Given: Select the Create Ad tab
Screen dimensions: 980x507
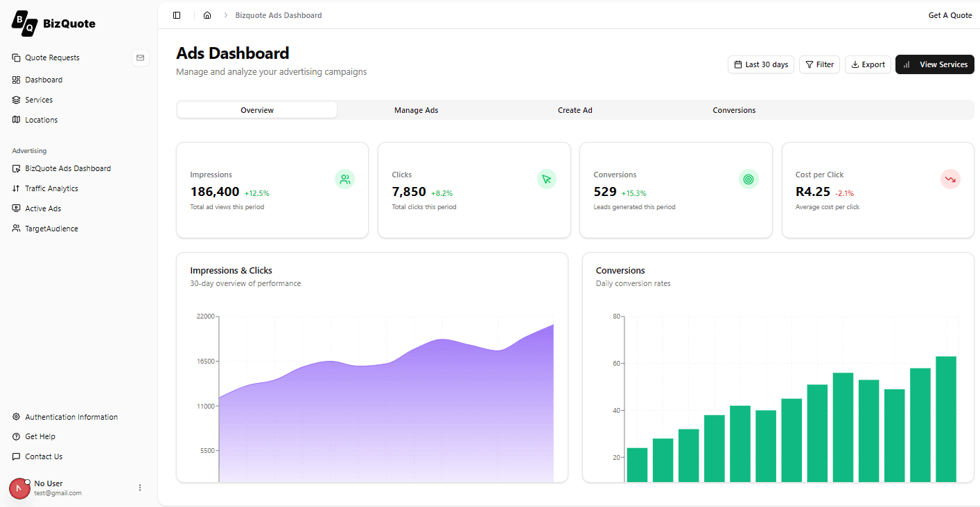Looking at the screenshot, I should [x=575, y=111].
